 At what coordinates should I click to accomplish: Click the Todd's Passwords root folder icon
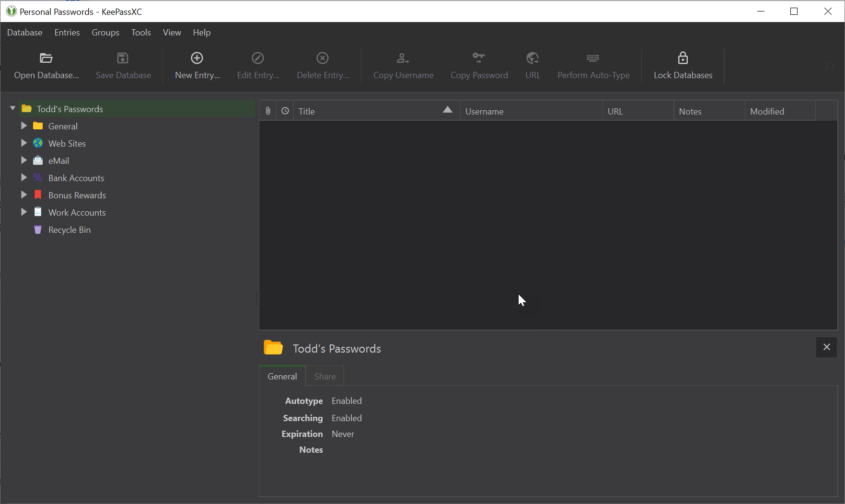pyautogui.click(x=27, y=109)
